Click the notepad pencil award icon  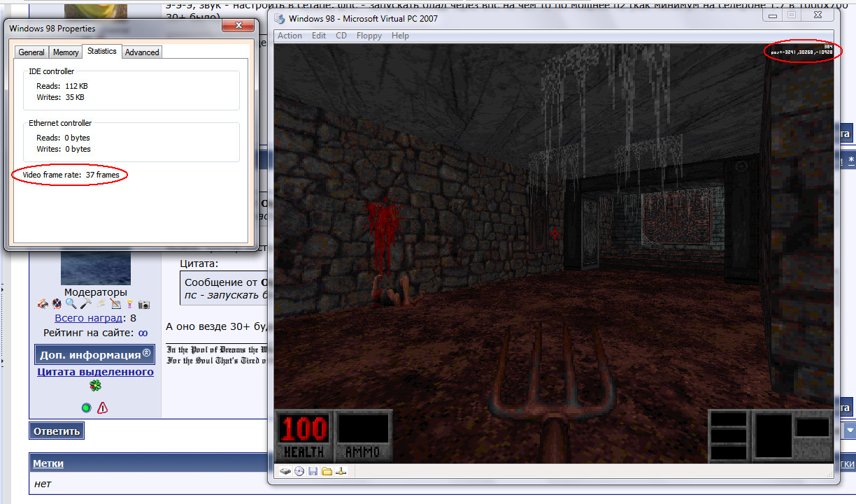[x=115, y=304]
